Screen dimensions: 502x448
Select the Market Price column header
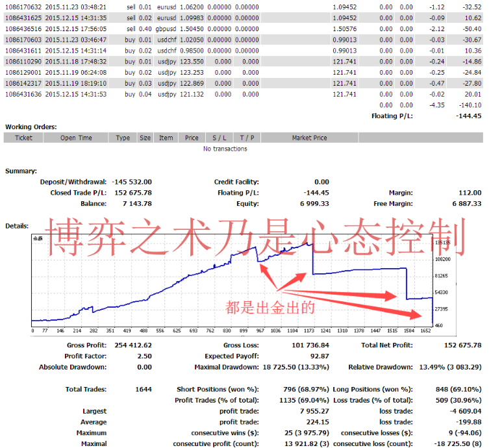coord(310,138)
